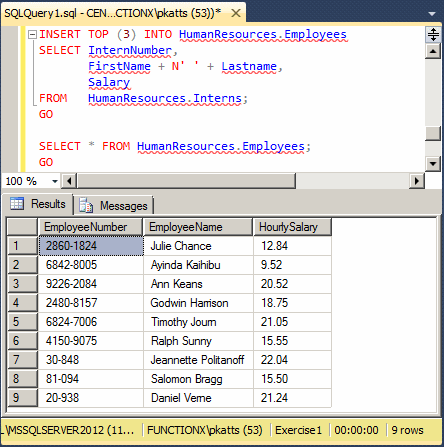
Task: Click editor vertical scrollbar up arrow
Action: click(x=433, y=51)
